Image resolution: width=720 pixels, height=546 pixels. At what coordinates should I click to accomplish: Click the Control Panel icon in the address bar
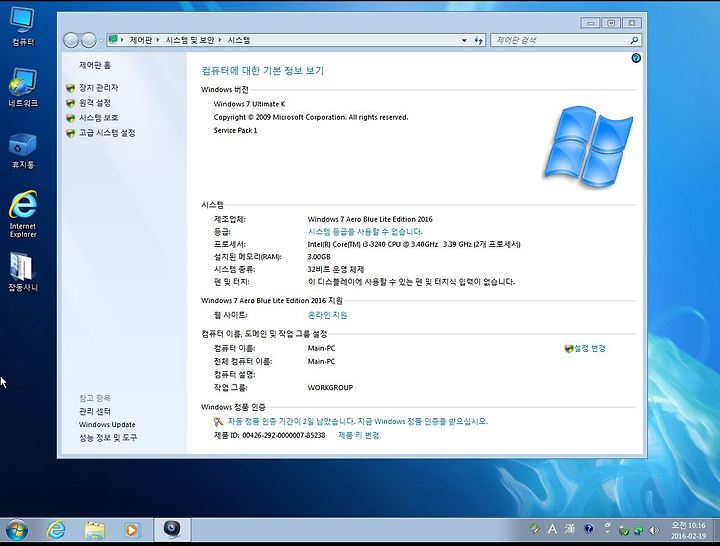(x=112, y=39)
